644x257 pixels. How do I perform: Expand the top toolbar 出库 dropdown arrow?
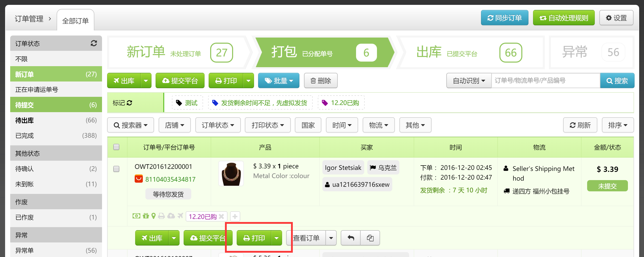[x=146, y=81]
